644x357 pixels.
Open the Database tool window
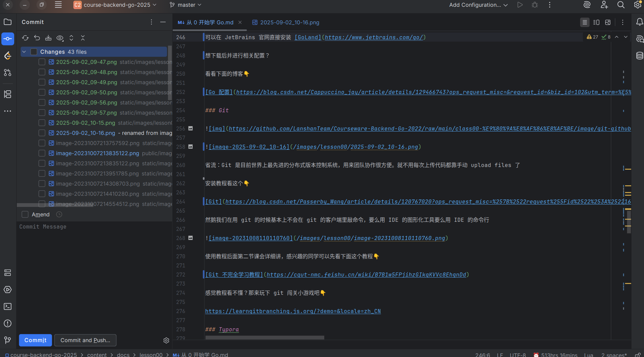[x=639, y=56]
